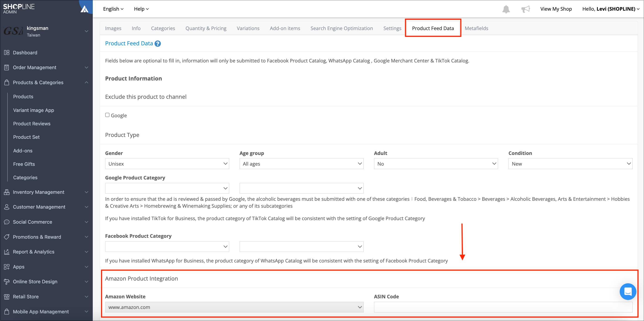Open the Condition dropdown

[570, 164]
